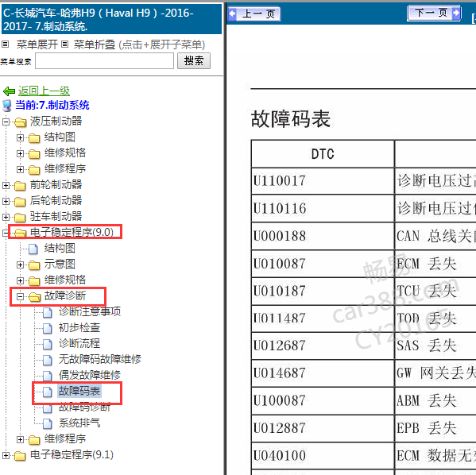Viewport: 476px width, 475px height.
Task: Expand the 前轮制动器 node
Action: coord(6,185)
